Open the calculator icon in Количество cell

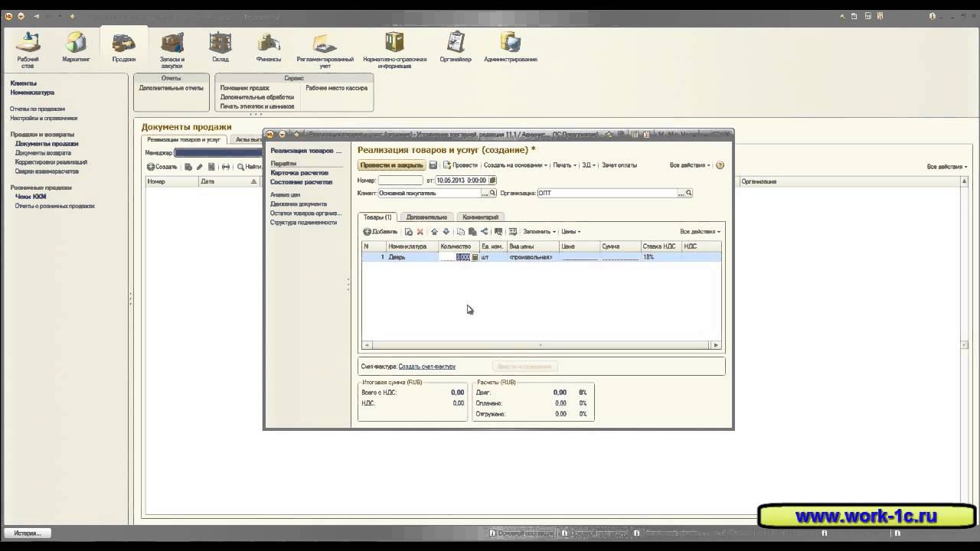(475, 258)
